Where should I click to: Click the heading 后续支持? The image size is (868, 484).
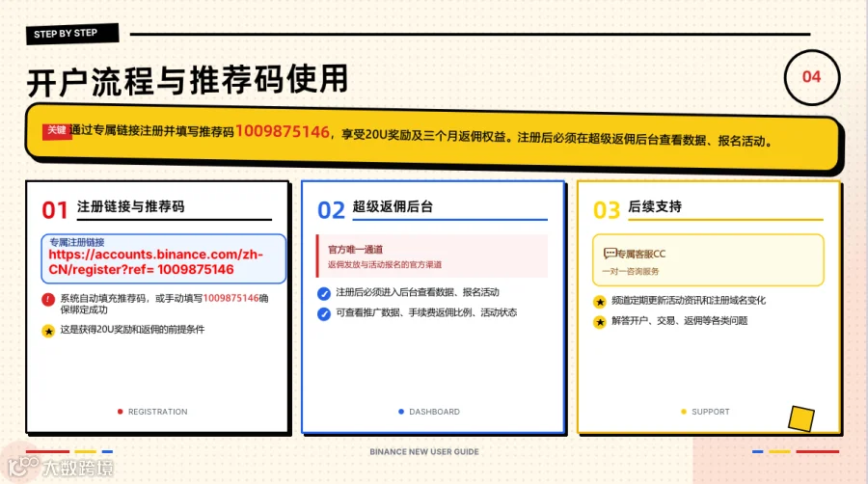click(655, 206)
